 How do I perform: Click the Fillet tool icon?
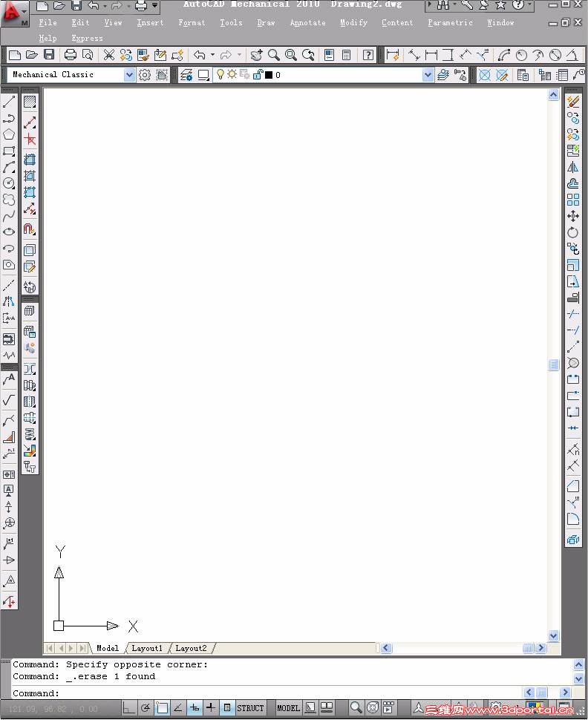click(573, 519)
